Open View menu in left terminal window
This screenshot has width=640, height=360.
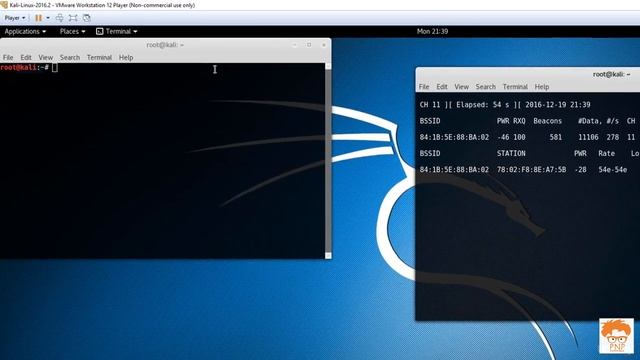[46, 58]
